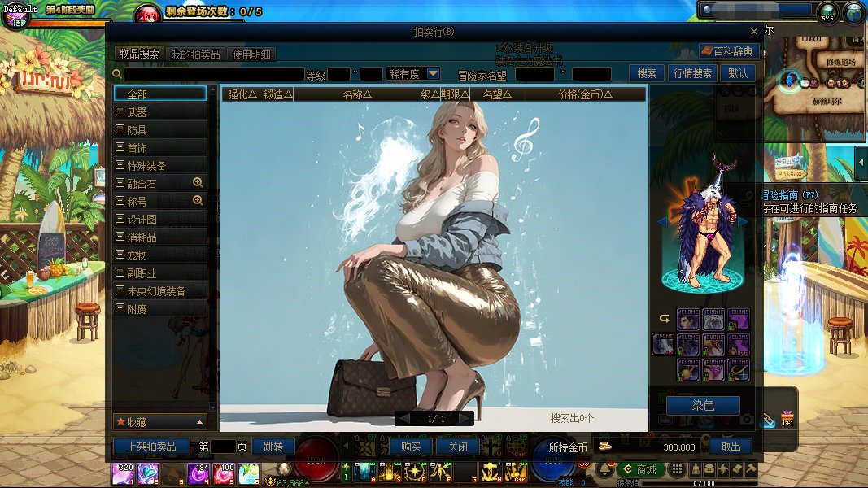Click the item name search input field
Screen dimensions: 868x488
tap(214, 74)
